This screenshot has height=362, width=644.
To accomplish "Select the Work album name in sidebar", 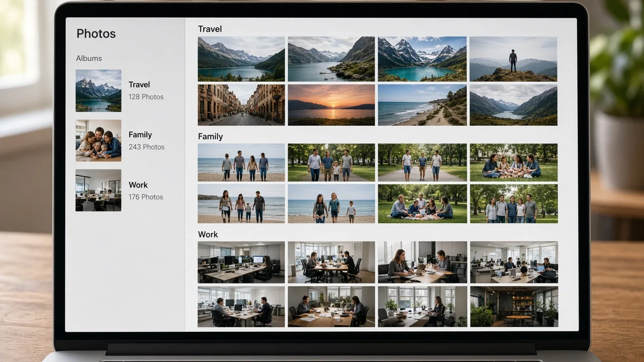I will tap(138, 185).
